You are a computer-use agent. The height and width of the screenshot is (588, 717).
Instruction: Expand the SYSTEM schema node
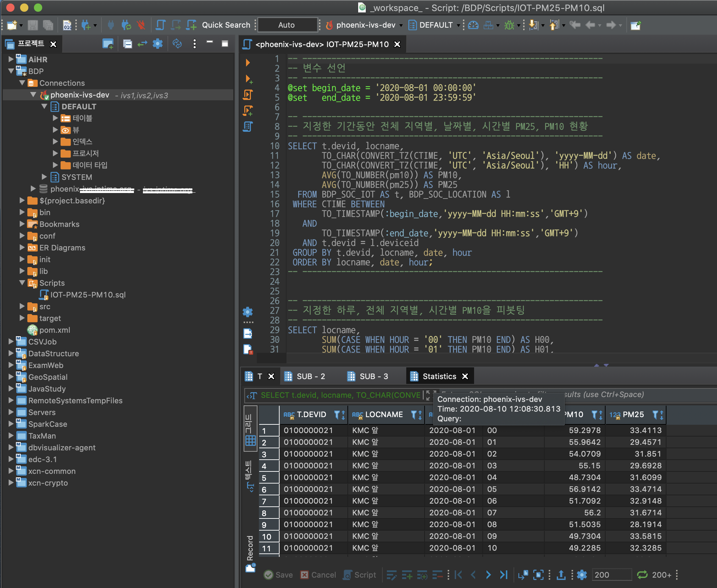click(x=44, y=177)
